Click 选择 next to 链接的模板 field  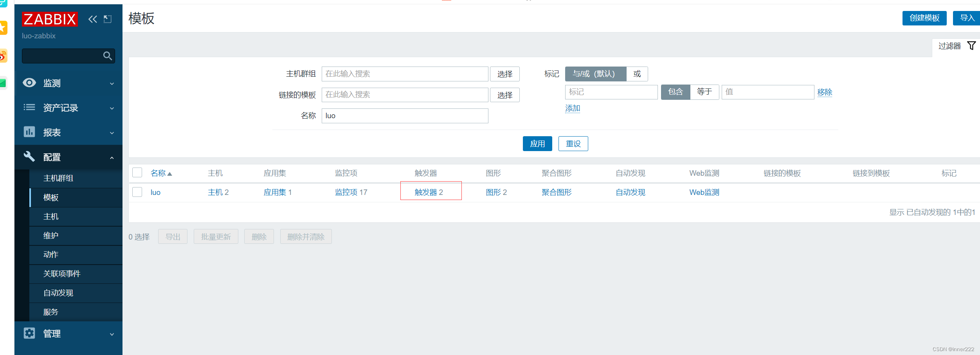click(505, 95)
